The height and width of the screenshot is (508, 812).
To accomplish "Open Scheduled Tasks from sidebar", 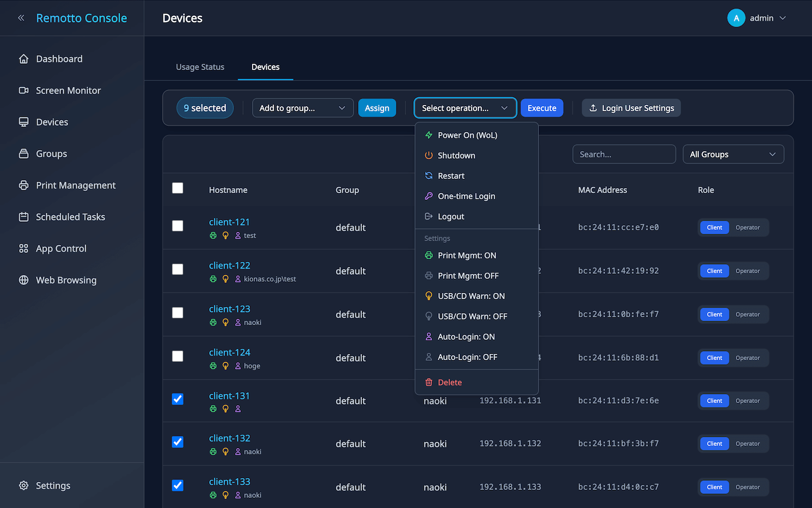I will [x=70, y=217].
